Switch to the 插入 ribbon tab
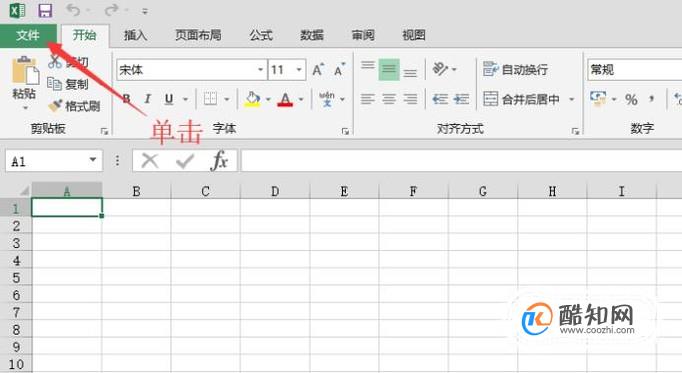 coord(135,35)
